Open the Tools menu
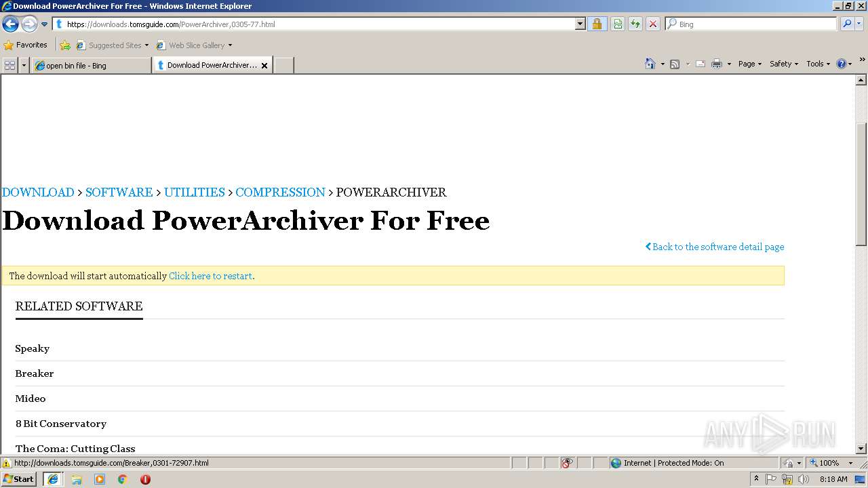Viewport: 868px width, 488px height. [818, 64]
